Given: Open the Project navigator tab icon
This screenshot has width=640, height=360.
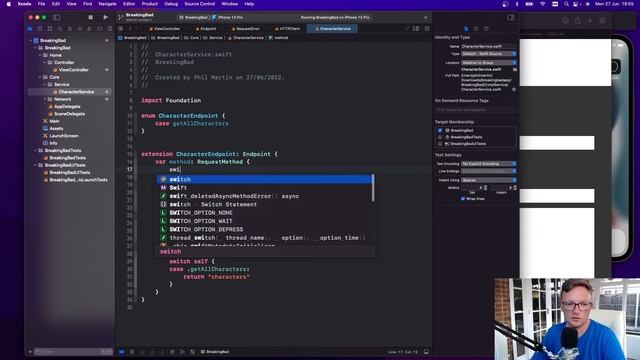Looking at the screenshot, I should tap(30, 29).
